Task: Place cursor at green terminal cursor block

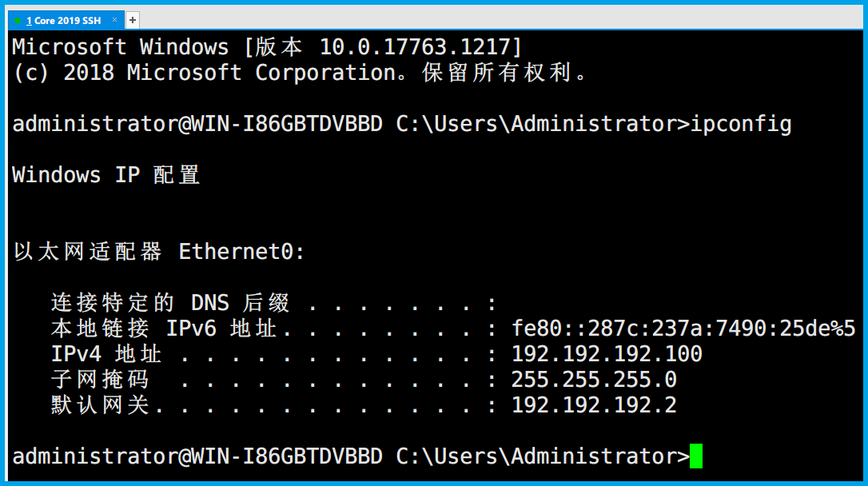Action: point(696,456)
